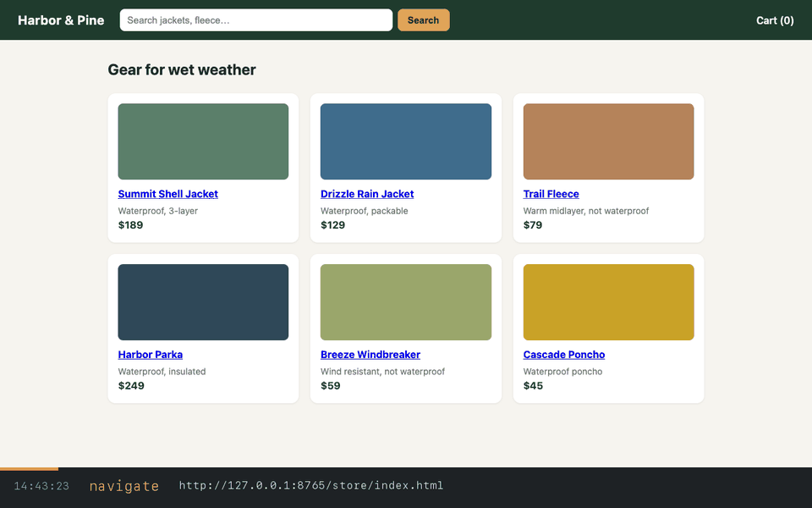Viewport: 812px width, 508px height.
Task: Open the Cascade Poncho product link
Action: tap(564, 355)
